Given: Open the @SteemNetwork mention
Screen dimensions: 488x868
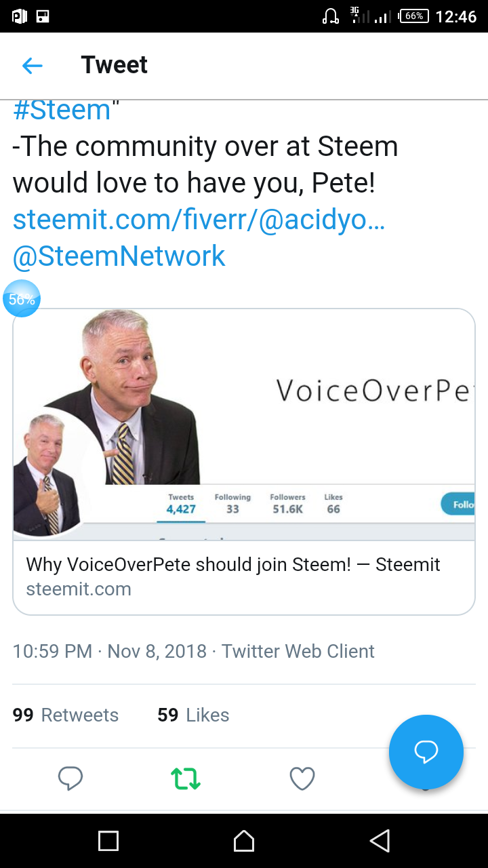Looking at the screenshot, I should coord(119,256).
